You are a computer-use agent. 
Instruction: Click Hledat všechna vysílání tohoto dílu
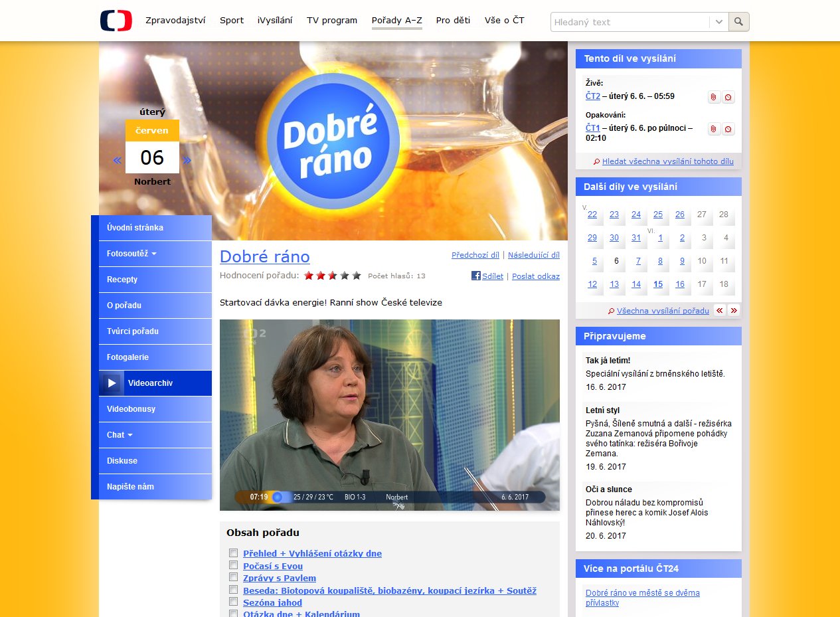[x=667, y=161]
